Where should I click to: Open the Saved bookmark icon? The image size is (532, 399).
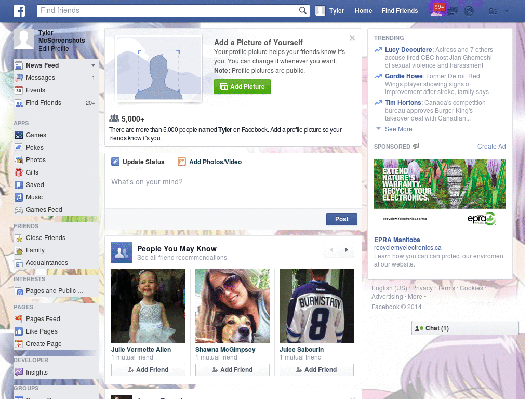[x=19, y=185]
